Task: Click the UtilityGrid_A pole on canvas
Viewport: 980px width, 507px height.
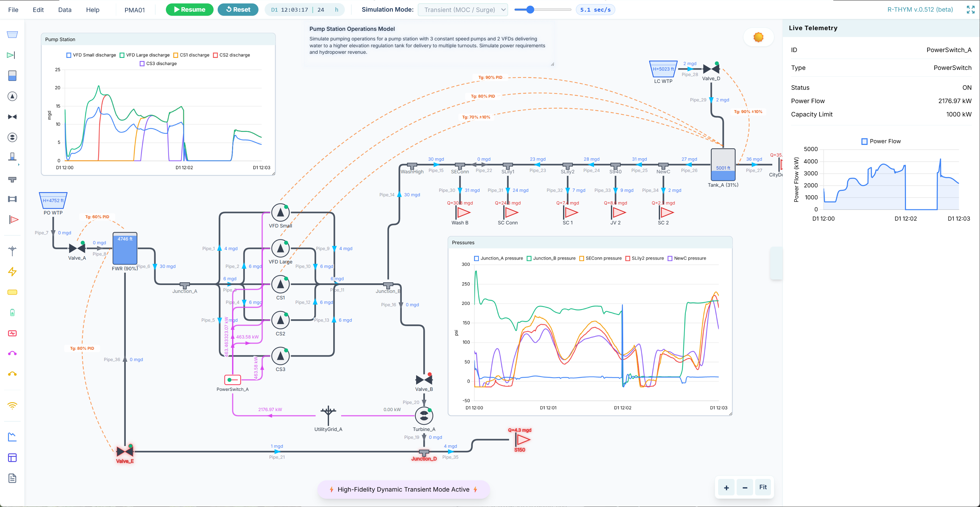Action: click(x=328, y=415)
